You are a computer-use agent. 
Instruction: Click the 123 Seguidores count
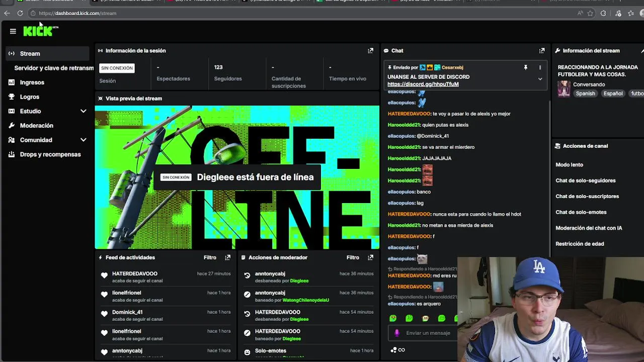(218, 67)
